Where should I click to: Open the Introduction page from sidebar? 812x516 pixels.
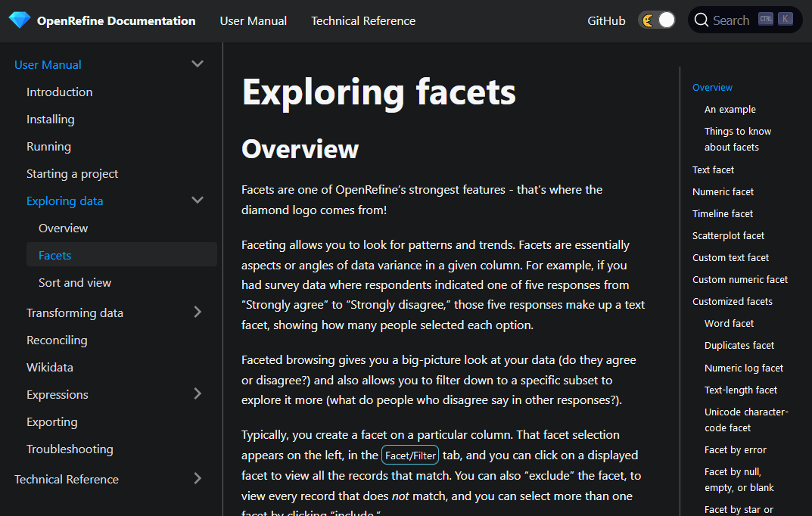pos(59,92)
